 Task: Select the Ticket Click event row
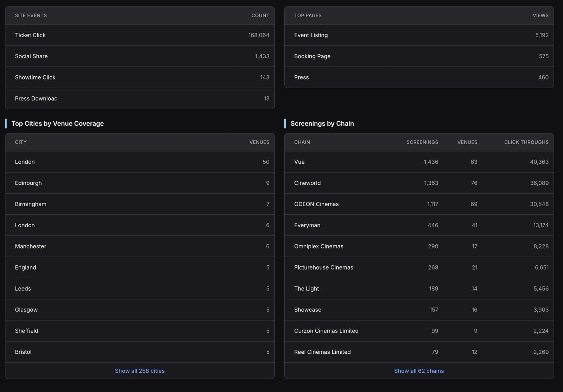140,35
